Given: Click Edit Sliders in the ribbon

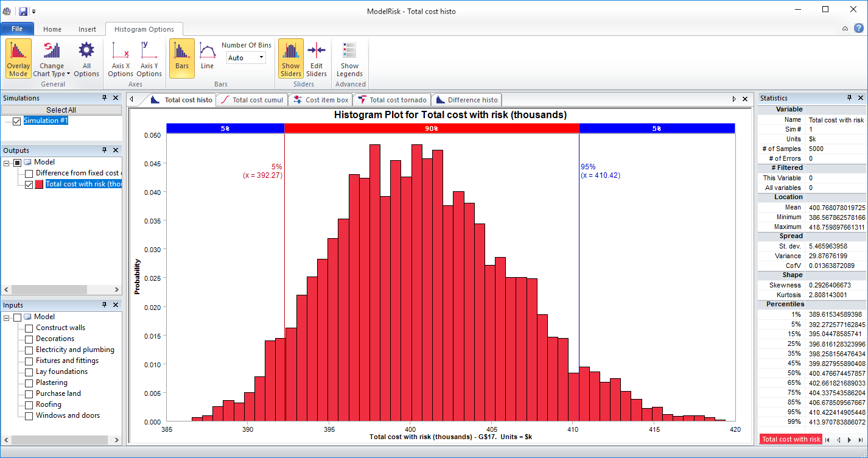Looking at the screenshot, I should pos(317,58).
